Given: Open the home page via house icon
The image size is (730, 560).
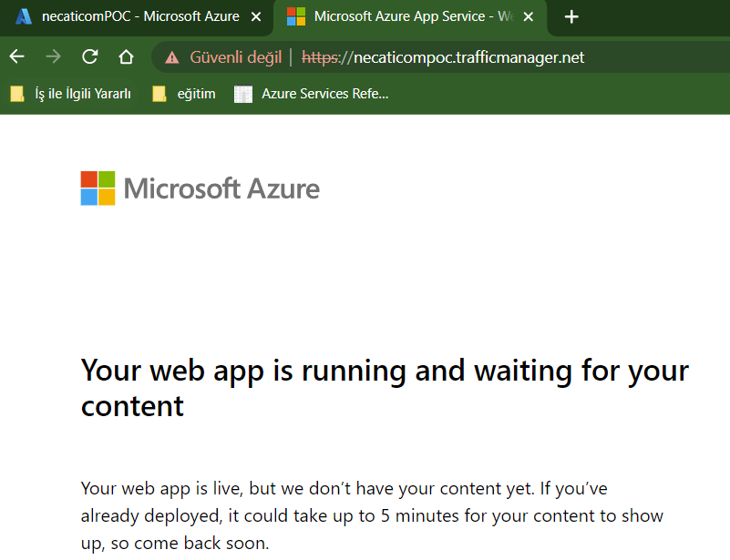Looking at the screenshot, I should (x=126, y=56).
